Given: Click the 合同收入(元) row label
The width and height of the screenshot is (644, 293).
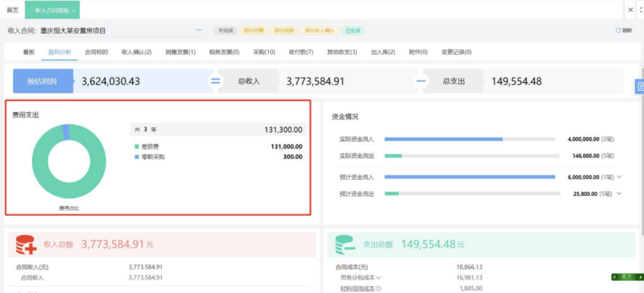Looking at the screenshot, I should [32, 267].
